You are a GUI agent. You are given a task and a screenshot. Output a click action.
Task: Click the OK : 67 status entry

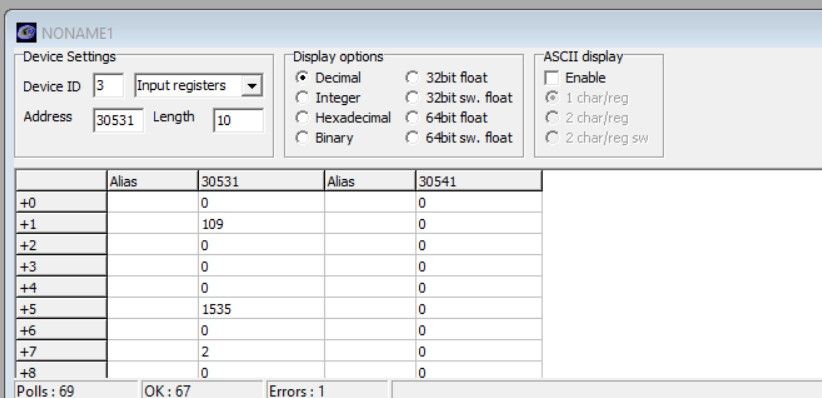pyautogui.click(x=201, y=391)
